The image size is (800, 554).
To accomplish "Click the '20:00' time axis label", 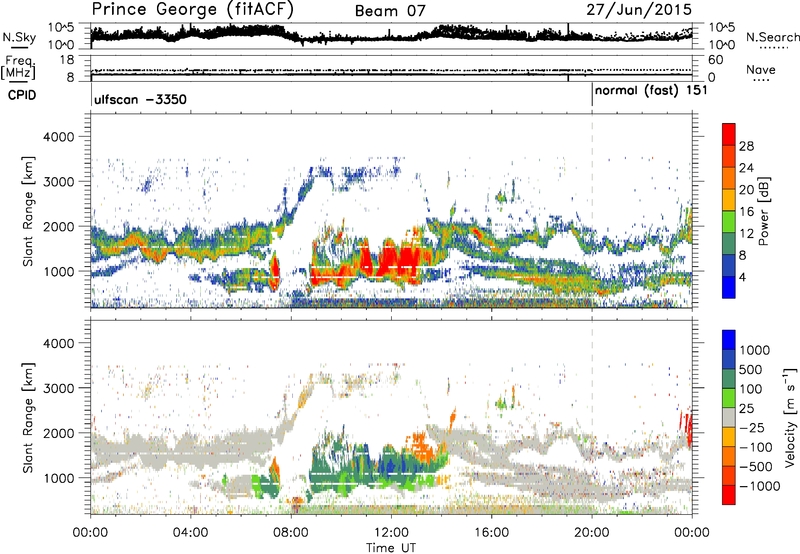I will (592, 533).
